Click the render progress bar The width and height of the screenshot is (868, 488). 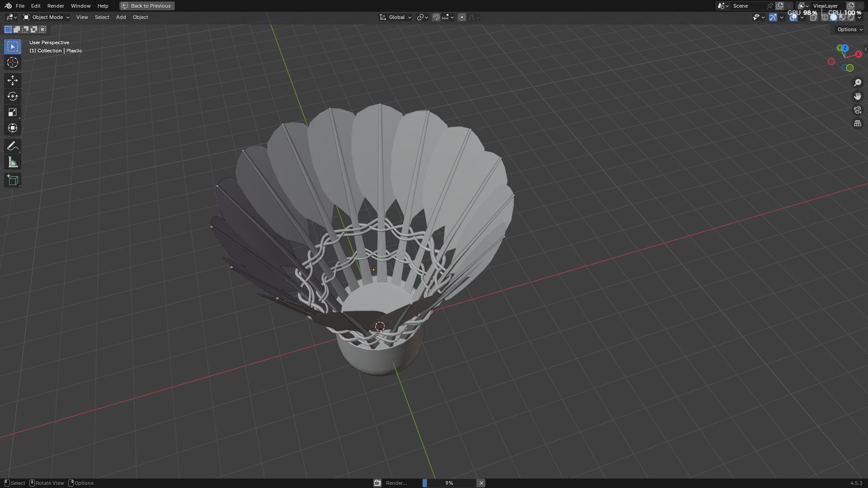449,483
